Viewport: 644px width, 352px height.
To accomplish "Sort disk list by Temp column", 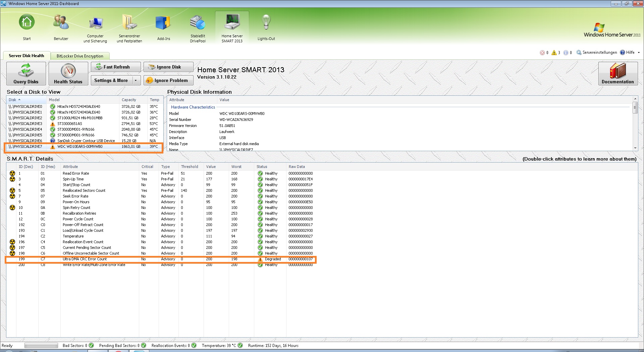I will click(155, 100).
